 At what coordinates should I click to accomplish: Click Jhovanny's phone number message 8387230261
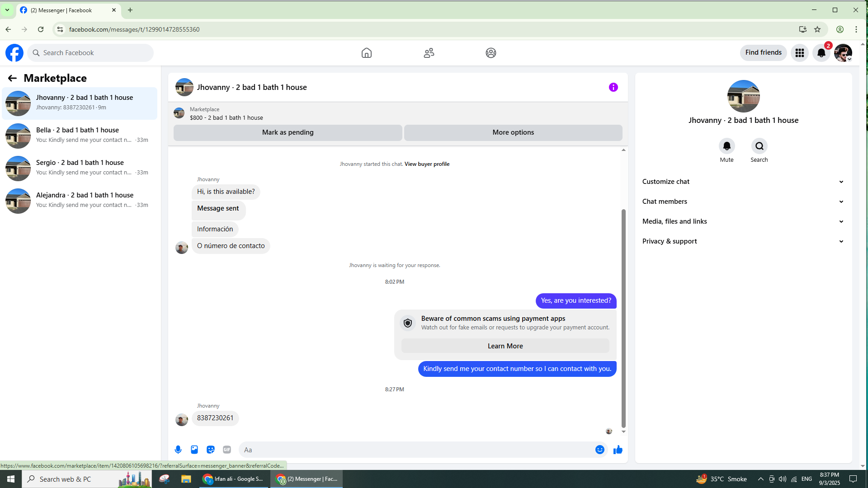click(215, 418)
